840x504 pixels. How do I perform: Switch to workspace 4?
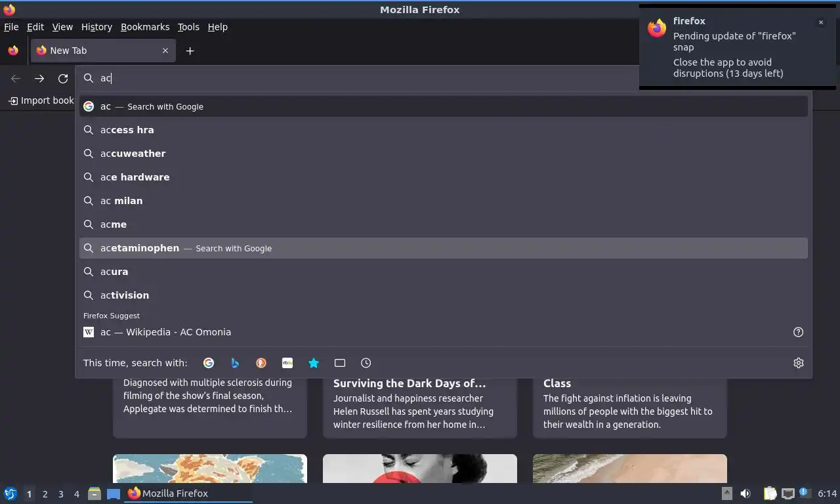[x=77, y=493]
